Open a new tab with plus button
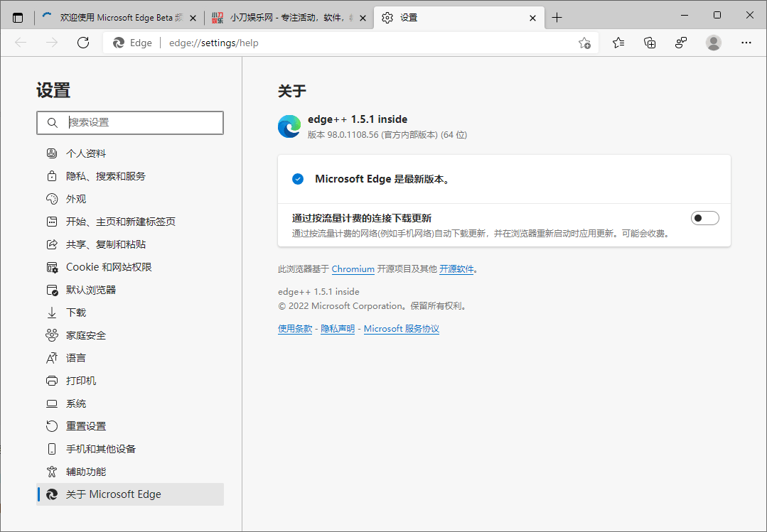Image resolution: width=767 pixels, height=532 pixels. click(557, 18)
